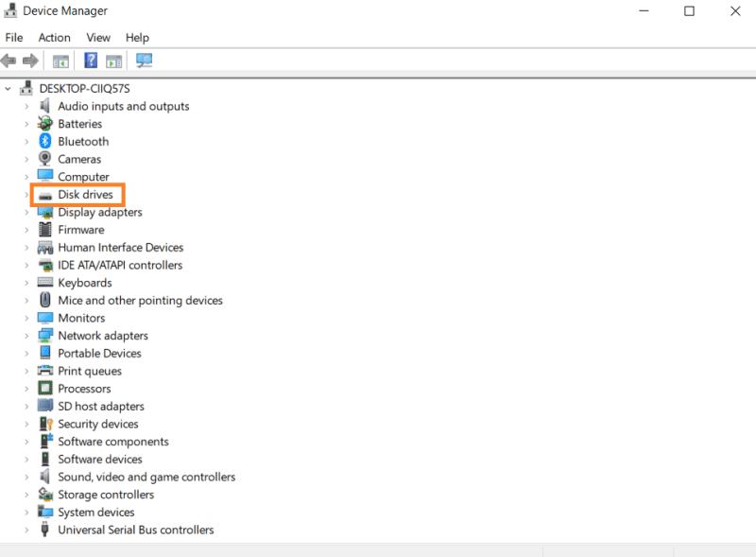Select the highlighted Disk drives entry

[85, 194]
